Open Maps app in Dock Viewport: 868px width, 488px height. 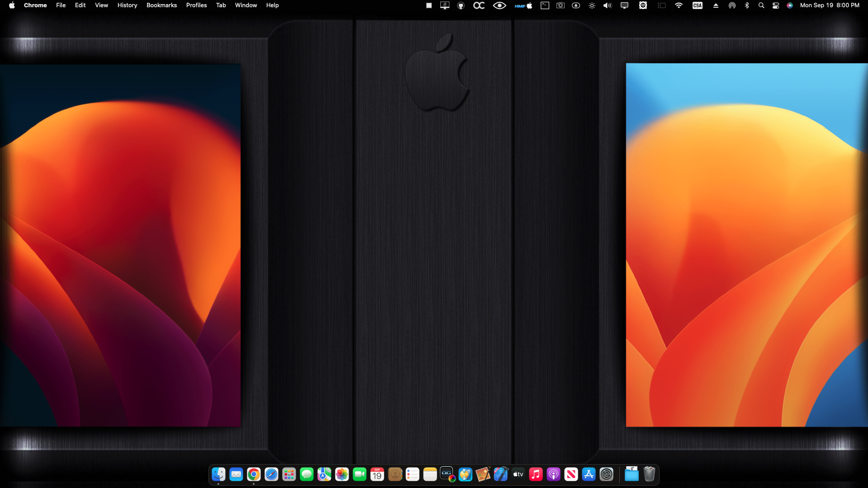pos(325,474)
